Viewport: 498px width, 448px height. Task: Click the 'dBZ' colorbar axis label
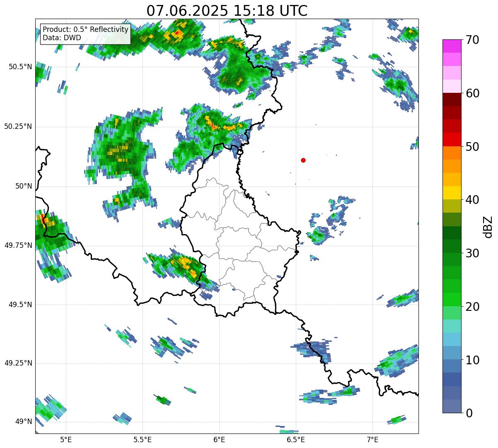488,227
